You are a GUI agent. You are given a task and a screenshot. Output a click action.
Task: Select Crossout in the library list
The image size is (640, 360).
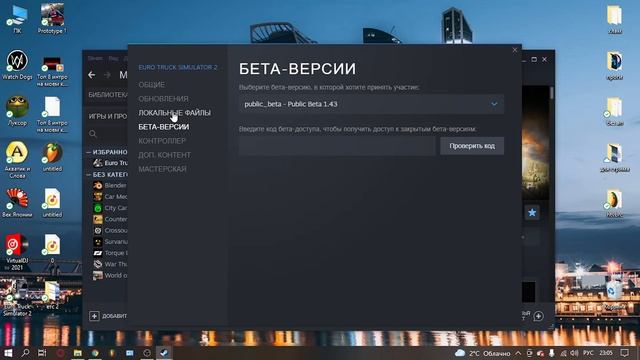[x=110, y=231]
